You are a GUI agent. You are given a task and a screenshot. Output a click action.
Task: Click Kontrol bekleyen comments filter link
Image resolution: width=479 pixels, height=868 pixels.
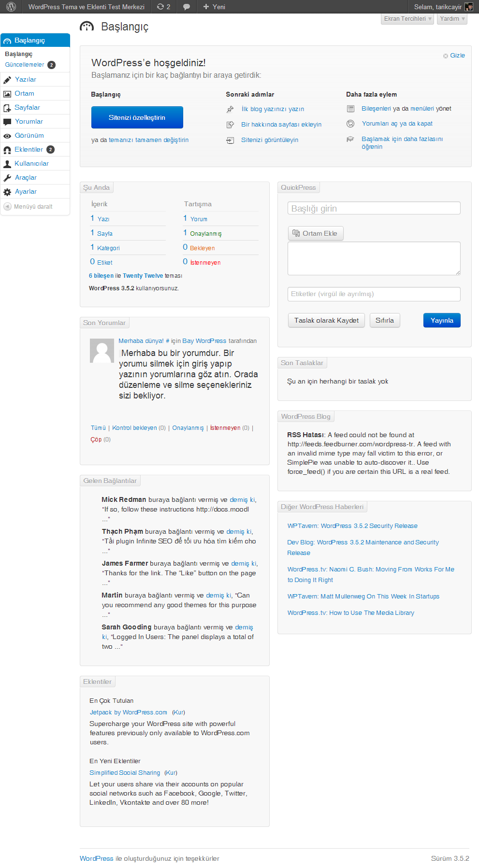tap(134, 428)
